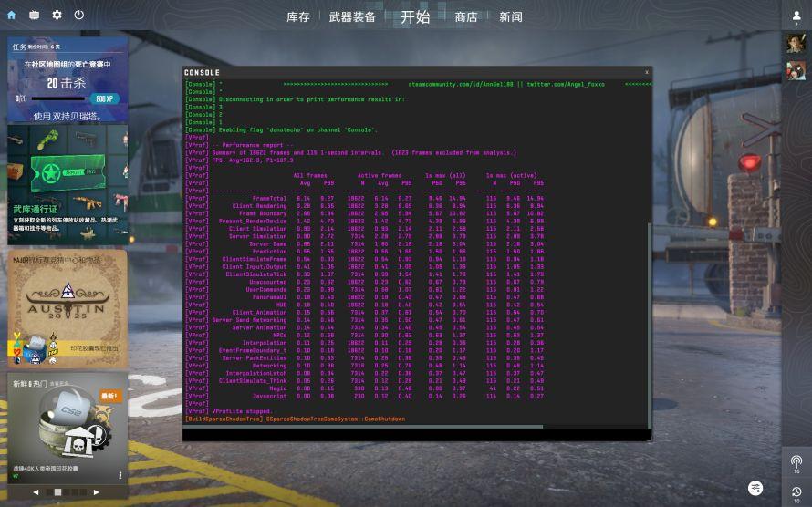Open the 任务 mission card with 20 击杀
The image size is (812, 507).
click(x=68, y=79)
